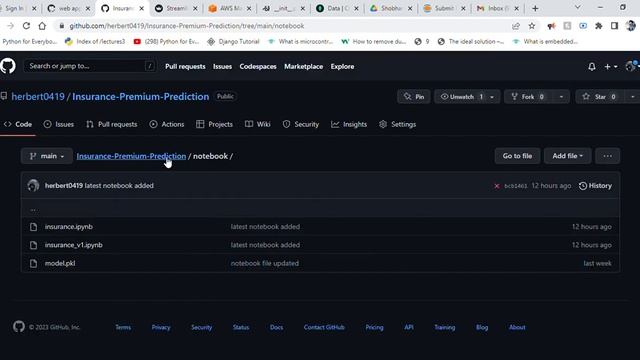Image resolution: width=640 pixels, height=360 pixels.
Task: Open Insurance-Premium-Prediction repo title link
Action: point(140,97)
